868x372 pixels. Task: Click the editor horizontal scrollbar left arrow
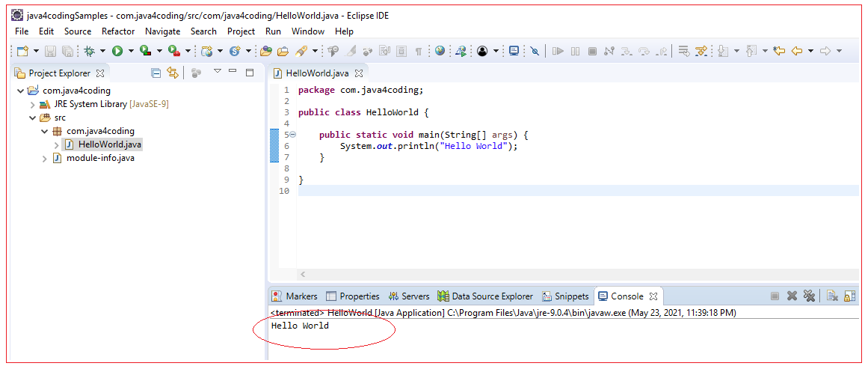[x=303, y=274]
